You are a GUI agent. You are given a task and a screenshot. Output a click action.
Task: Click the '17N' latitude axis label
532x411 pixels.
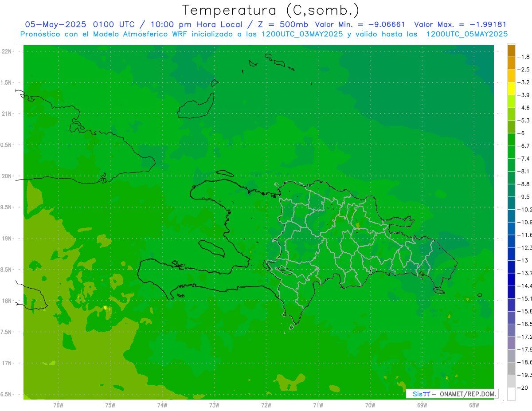[x=7, y=364]
